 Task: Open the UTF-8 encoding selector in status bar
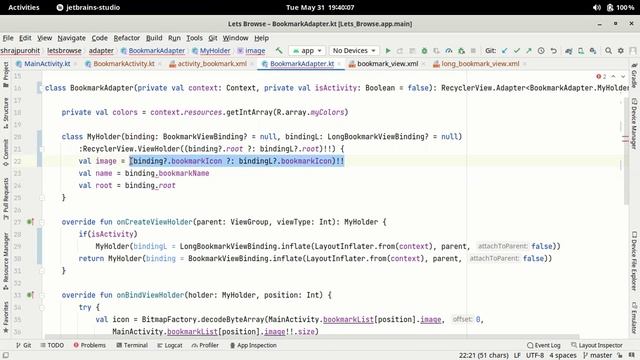pos(535,355)
